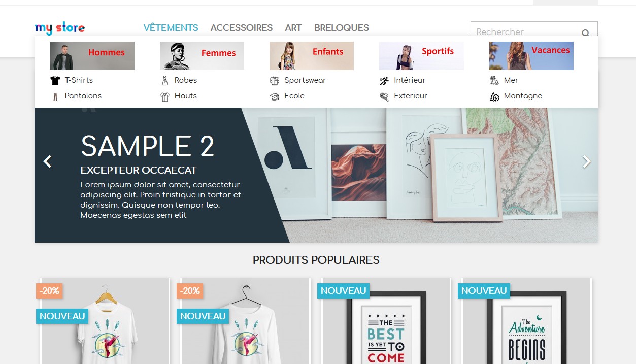This screenshot has width=636, height=364.
Task: Go to the previous slider image arrow
Action: 47,161
